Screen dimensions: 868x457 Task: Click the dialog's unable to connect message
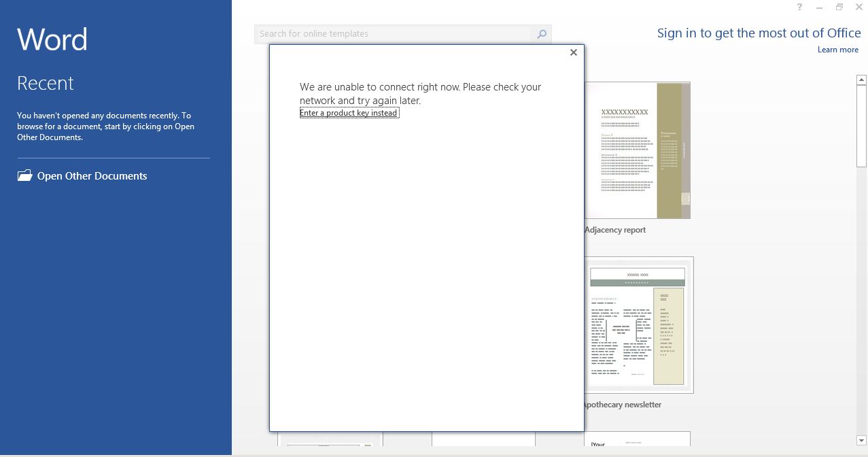coord(421,94)
